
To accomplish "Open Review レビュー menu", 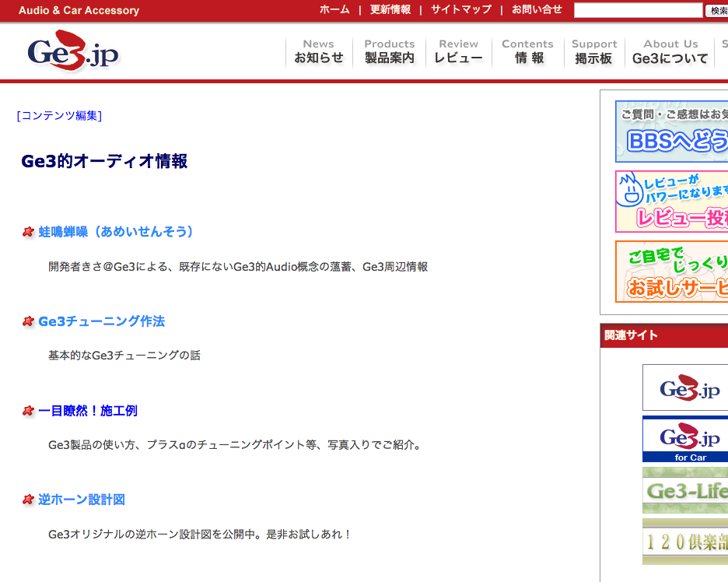I will pyautogui.click(x=459, y=51).
